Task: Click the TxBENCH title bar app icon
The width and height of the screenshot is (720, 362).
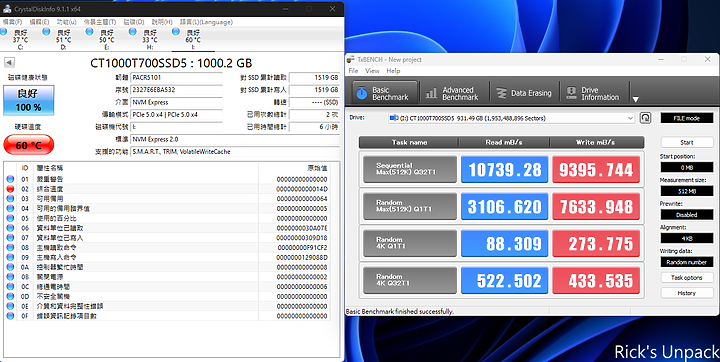Action: click(x=351, y=60)
